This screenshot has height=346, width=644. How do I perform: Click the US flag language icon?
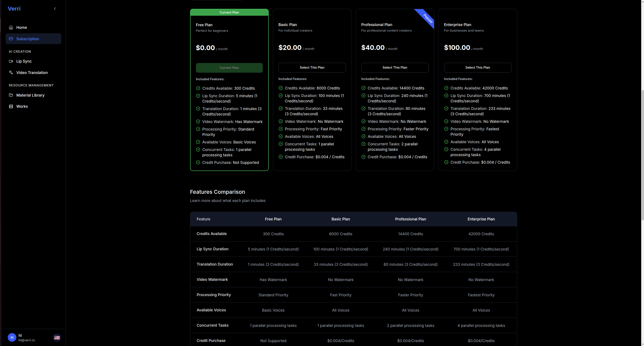coord(57,337)
